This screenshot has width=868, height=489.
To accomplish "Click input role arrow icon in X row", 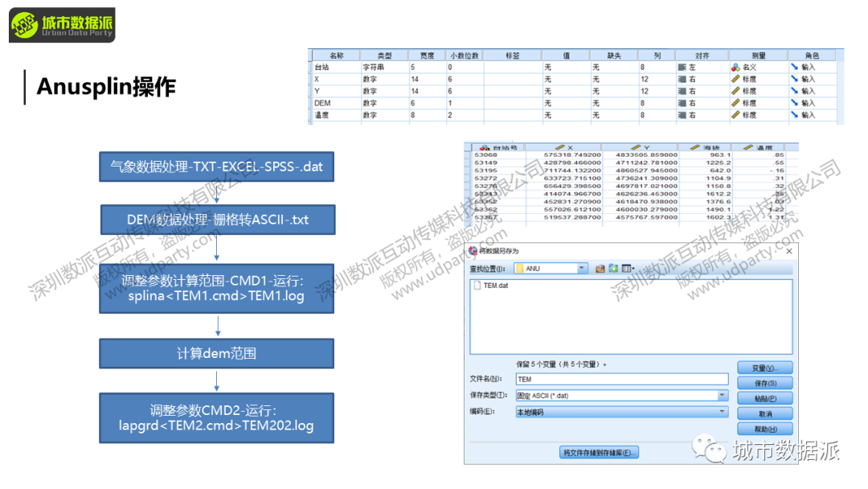I will click(x=794, y=79).
